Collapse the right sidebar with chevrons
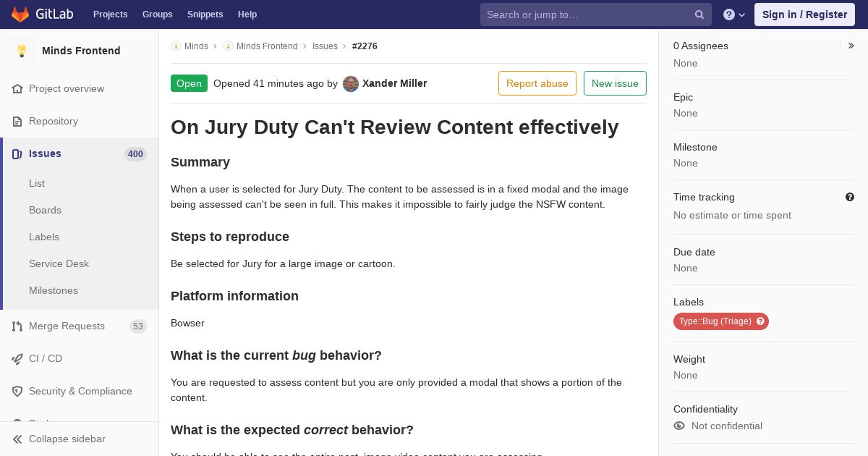This screenshot has height=456, width=868. [851, 46]
